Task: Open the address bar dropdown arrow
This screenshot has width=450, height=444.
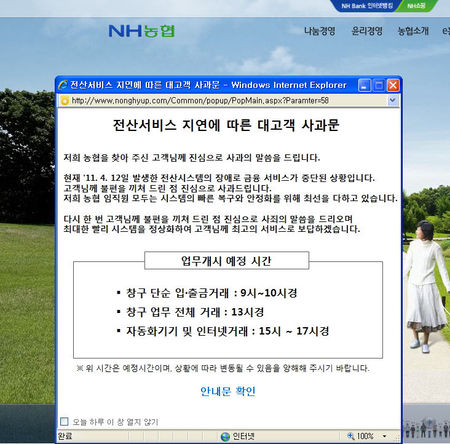Action: pyautogui.click(x=393, y=100)
